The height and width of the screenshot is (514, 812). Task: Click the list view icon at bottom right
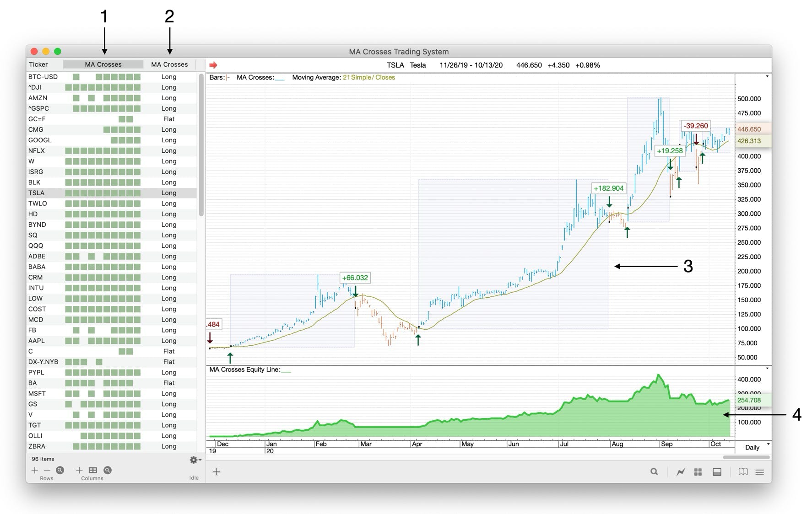tap(760, 471)
